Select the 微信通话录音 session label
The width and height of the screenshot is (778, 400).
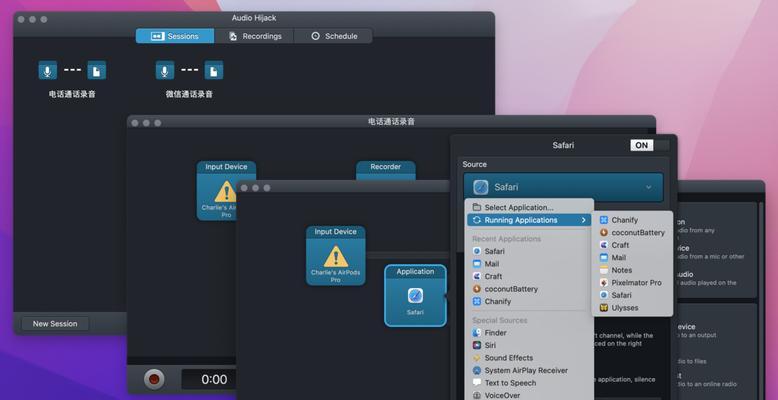click(189, 94)
